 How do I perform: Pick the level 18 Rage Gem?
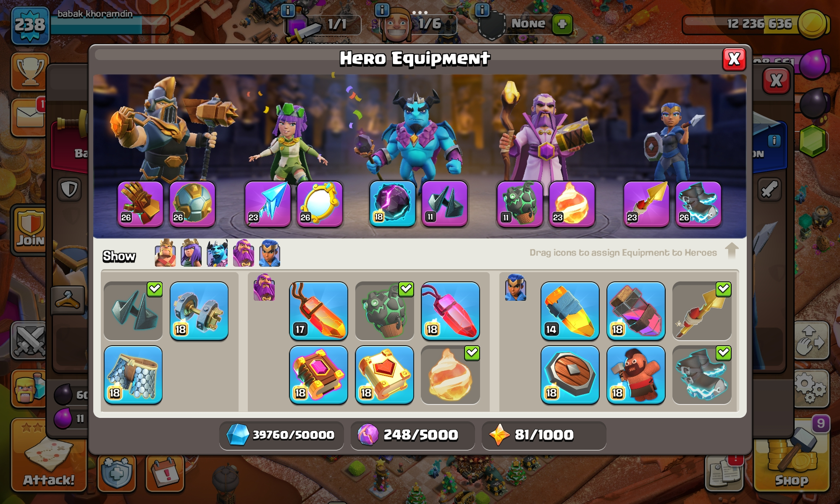tap(450, 311)
